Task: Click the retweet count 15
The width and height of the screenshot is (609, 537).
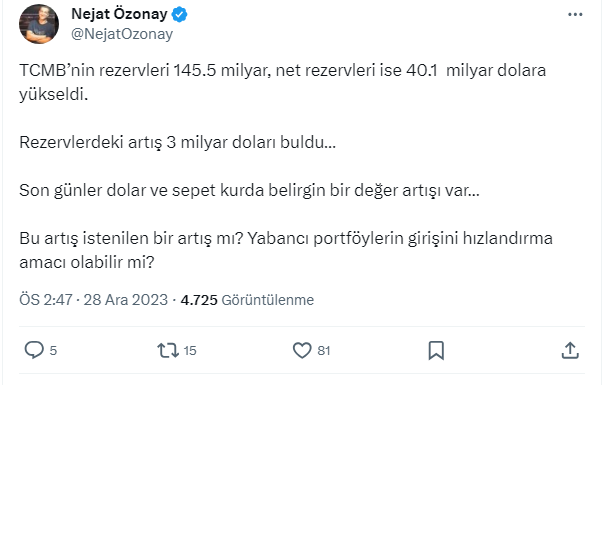Action: click(190, 351)
